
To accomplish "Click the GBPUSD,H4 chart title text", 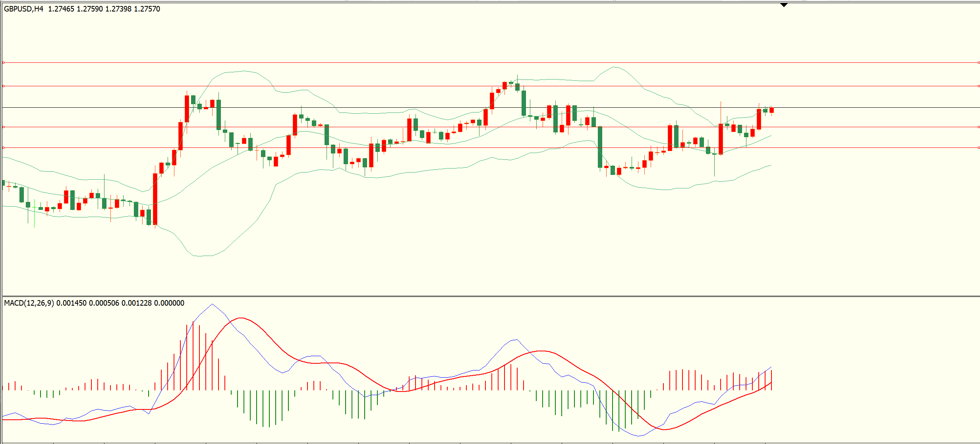I will pyautogui.click(x=23, y=9).
